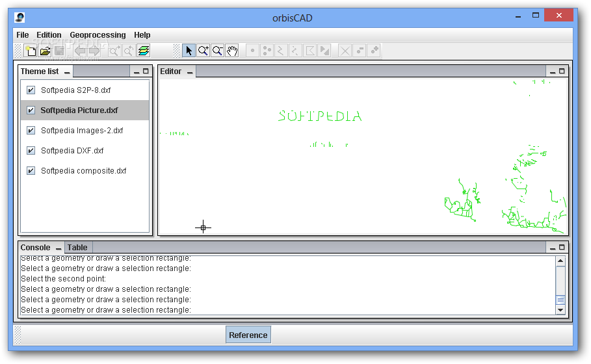Click the Console tab's dash icon
Image resolution: width=591 pixels, height=364 pixels.
click(59, 249)
